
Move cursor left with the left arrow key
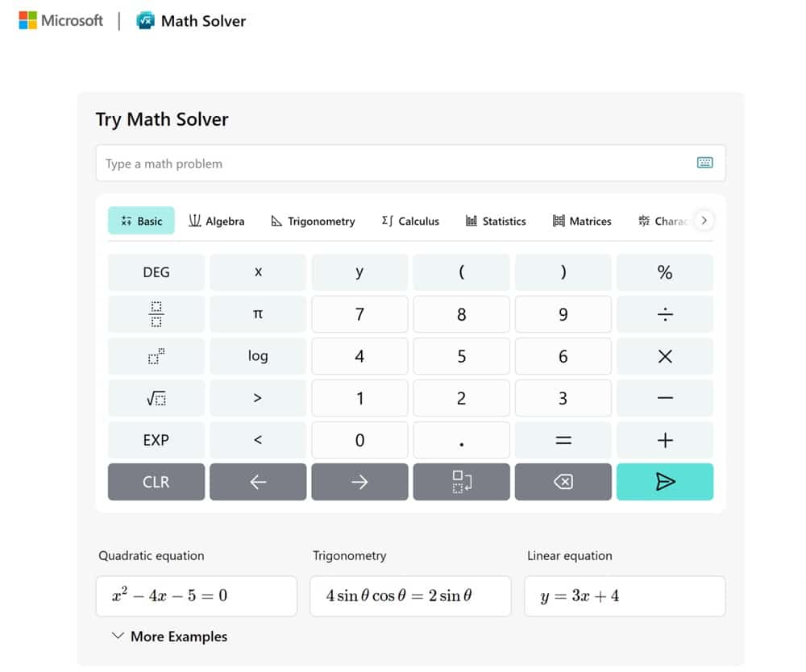click(x=258, y=482)
